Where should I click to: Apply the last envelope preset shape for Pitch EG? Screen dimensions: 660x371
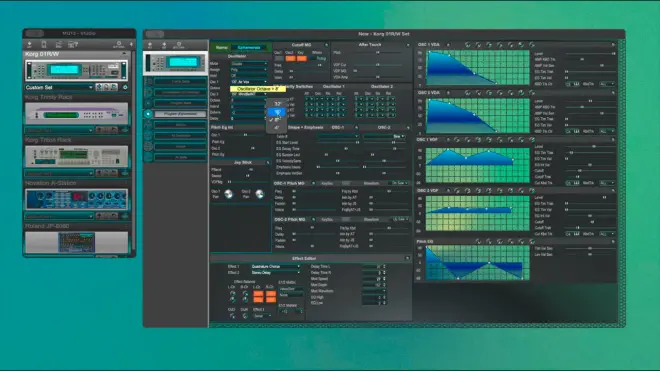click(532, 242)
